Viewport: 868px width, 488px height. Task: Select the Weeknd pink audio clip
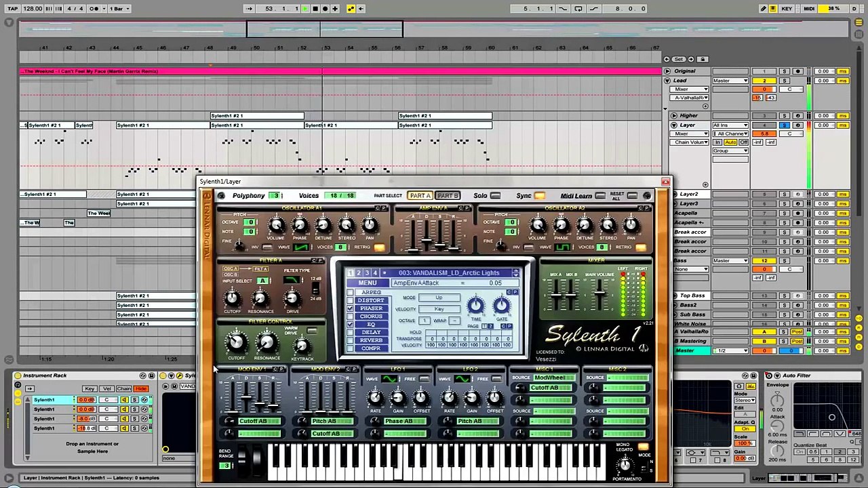click(x=340, y=71)
